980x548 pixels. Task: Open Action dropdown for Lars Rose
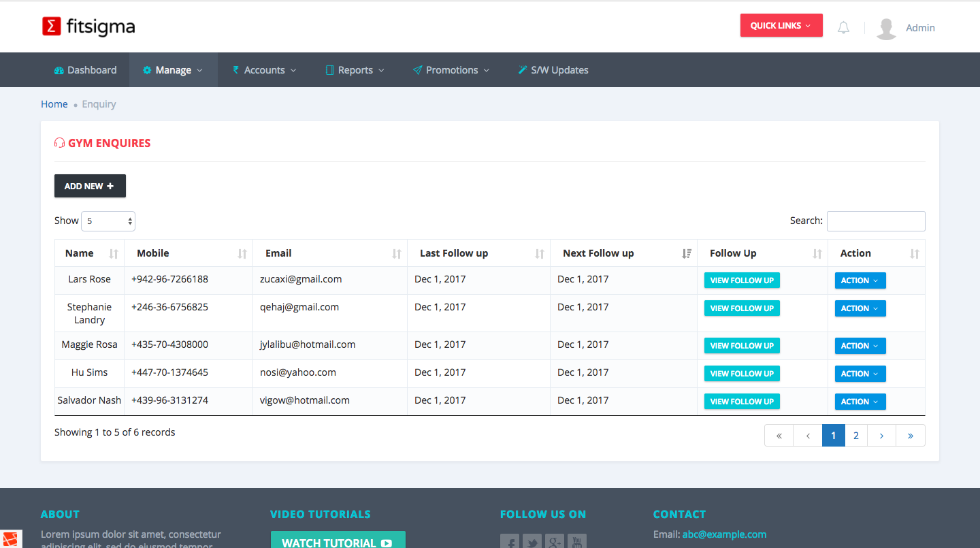point(860,280)
